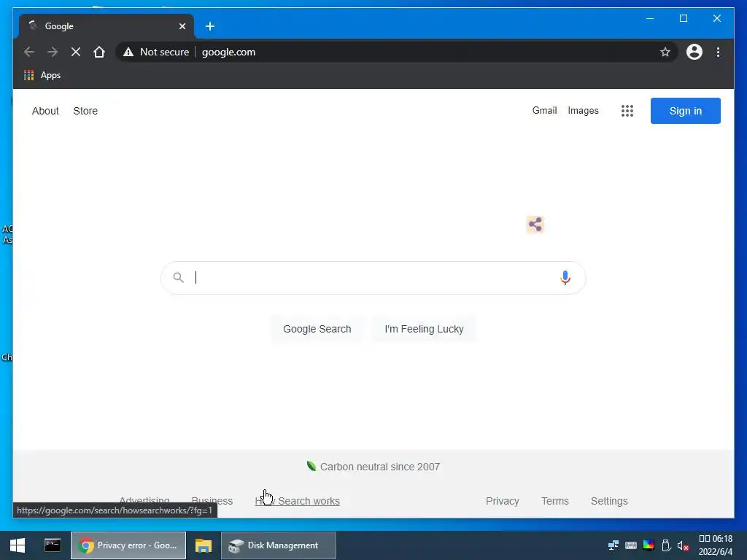The height and width of the screenshot is (560, 747).
Task: Open the Chrome three-dot menu
Action: tap(718, 52)
